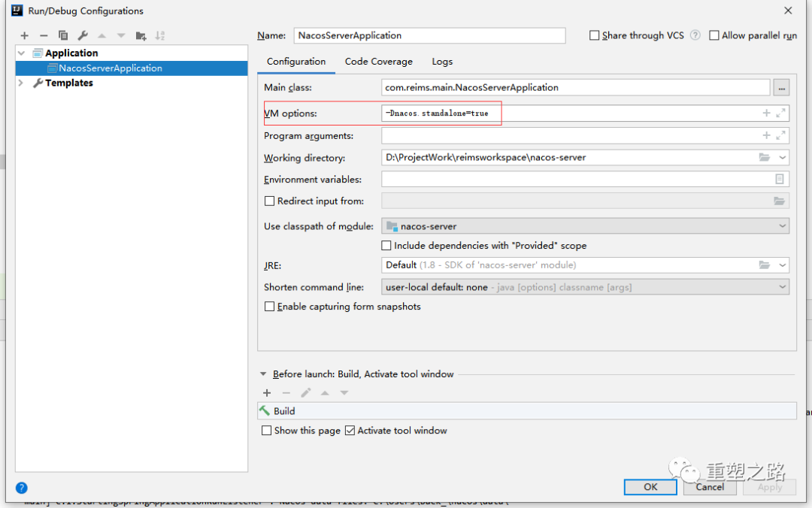This screenshot has width=812, height=508.
Task: Move configuration down in list toolbar
Action: (x=121, y=36)
